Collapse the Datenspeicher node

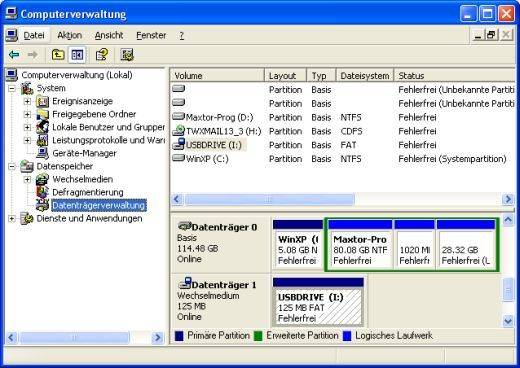pyautogui.click(x=12, y=166)
